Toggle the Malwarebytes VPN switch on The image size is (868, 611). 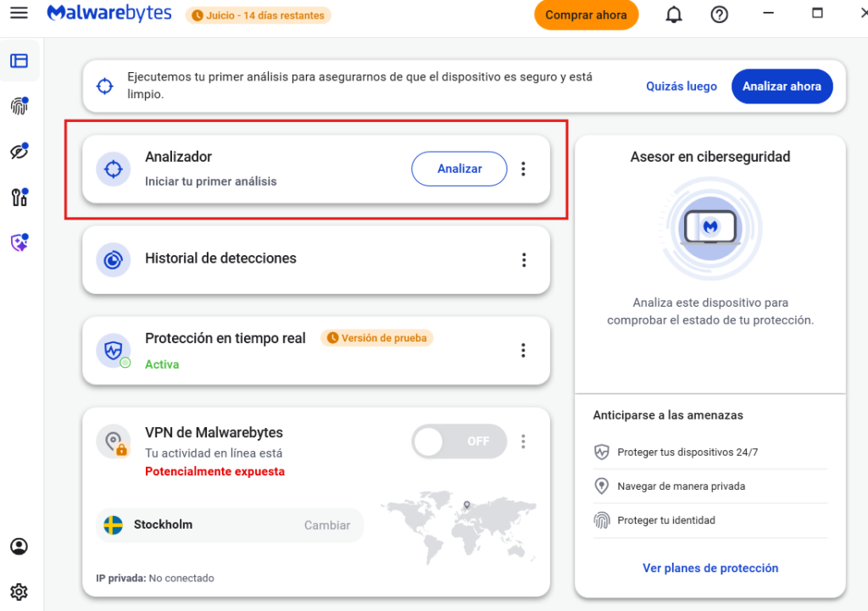(459, 442)
